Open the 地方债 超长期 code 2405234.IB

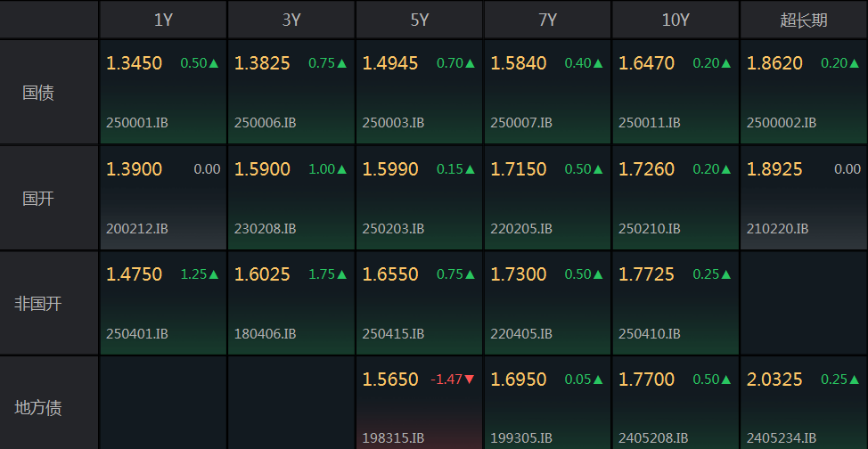781,438
